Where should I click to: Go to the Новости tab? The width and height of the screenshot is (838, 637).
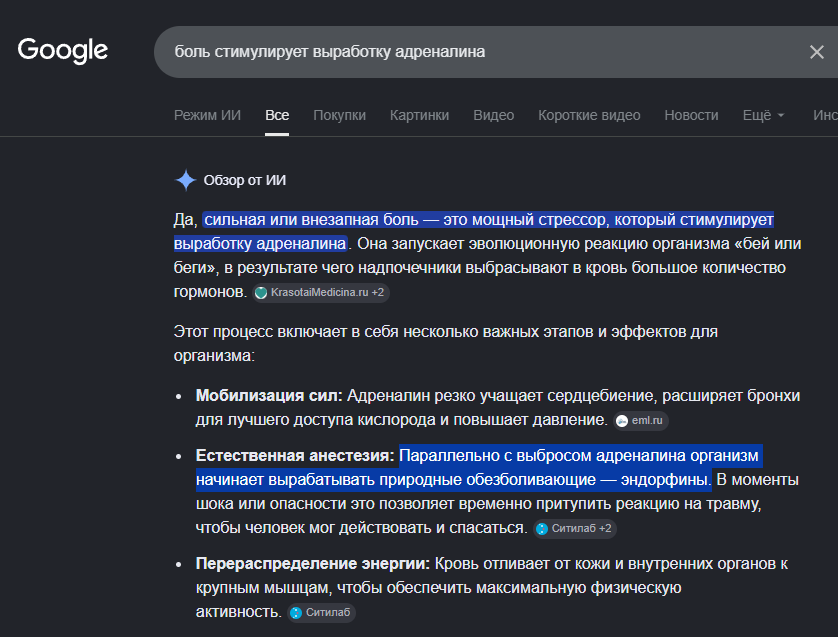691,115
